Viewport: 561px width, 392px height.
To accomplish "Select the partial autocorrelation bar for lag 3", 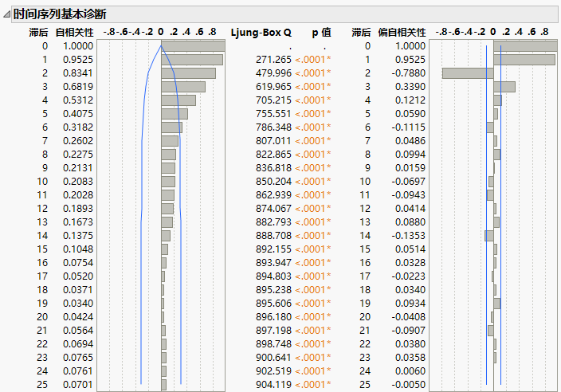I will [504, 87].
